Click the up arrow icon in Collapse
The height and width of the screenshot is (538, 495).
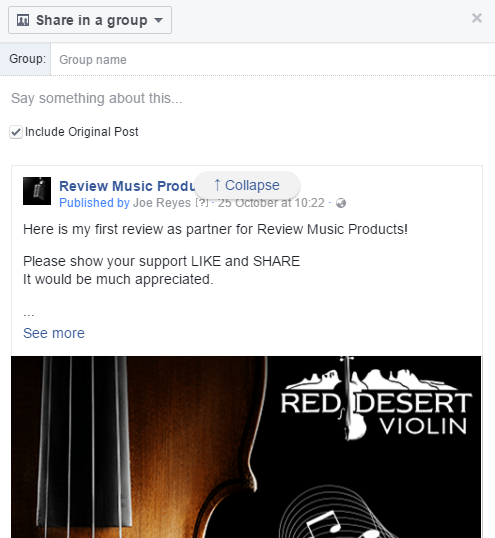[x=217, y=185]
